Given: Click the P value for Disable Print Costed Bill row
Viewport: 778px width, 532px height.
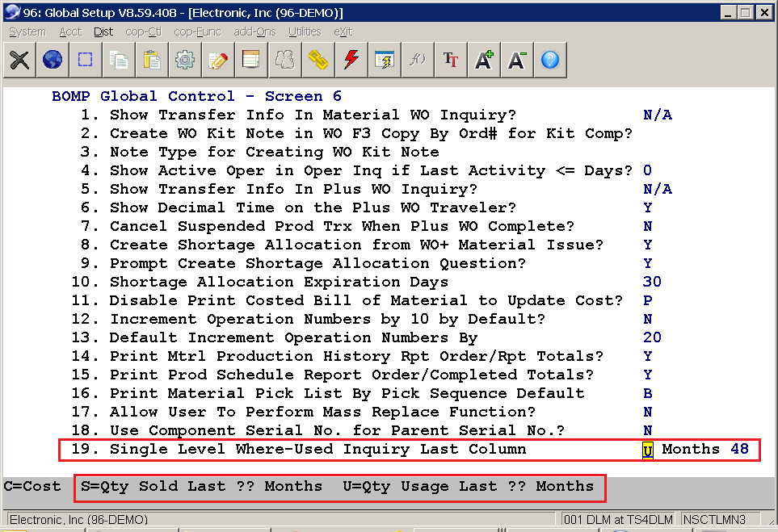Looking at the screenshot, I should [x=647, y=300].
